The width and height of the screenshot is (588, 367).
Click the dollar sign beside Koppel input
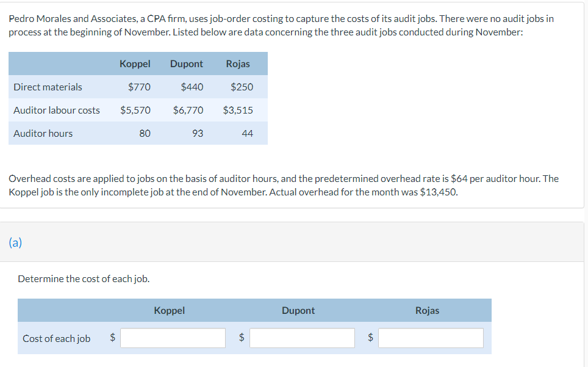pos(112,338)
